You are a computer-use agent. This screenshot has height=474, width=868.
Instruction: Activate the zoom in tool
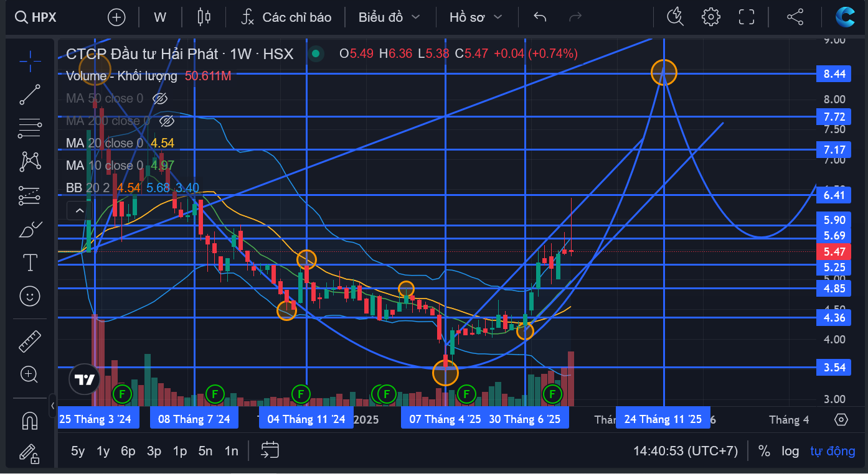(x=30, y=374)
